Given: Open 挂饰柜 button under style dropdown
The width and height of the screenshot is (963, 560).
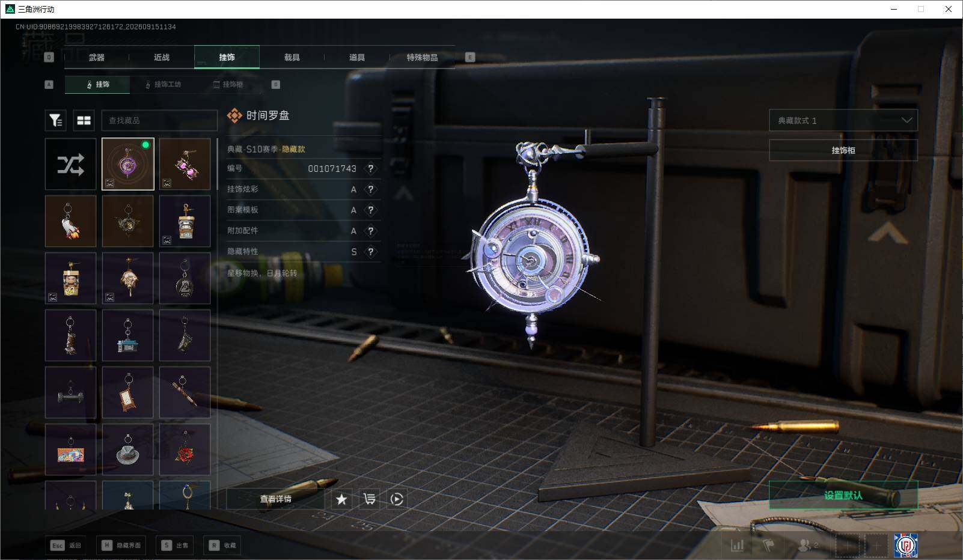Looking at the screenshot, I should pos(843,150).
